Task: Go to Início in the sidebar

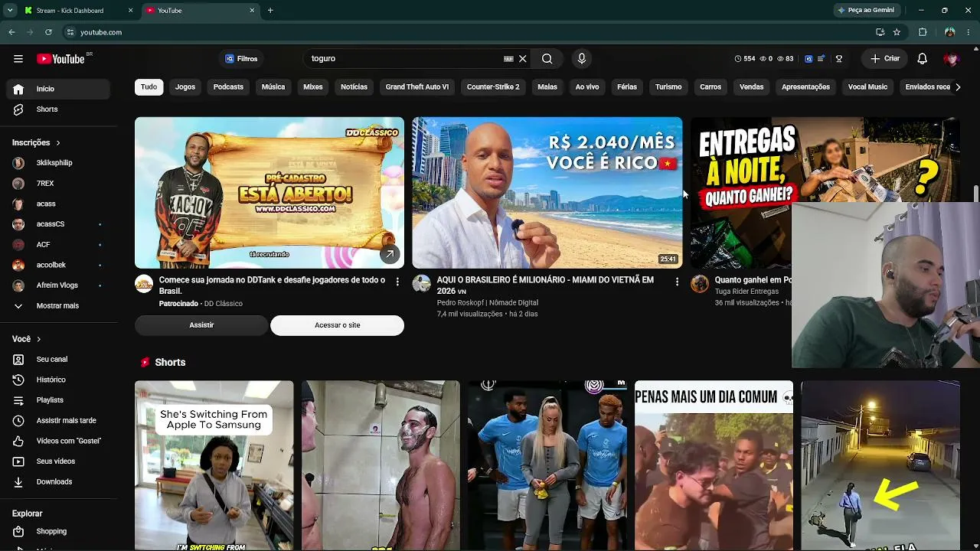Action: coord(58,89)
